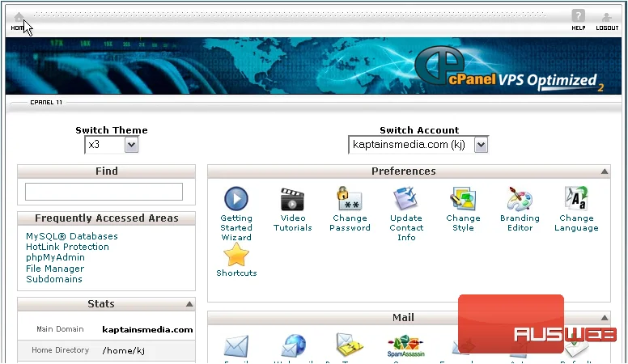
Task: Go to the cPanel Home icon
Action: [x=19, y=17]
